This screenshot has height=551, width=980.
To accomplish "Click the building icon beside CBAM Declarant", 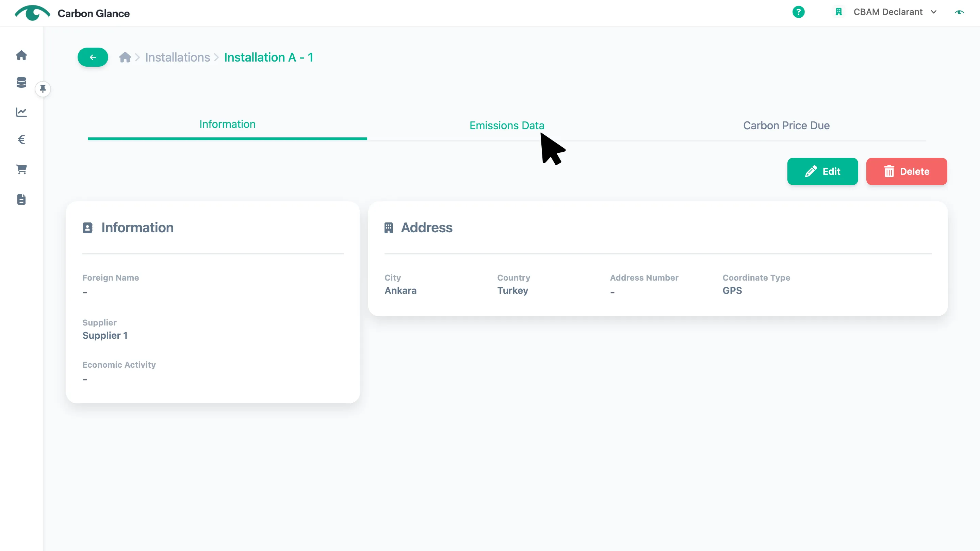I will [838, 12].
